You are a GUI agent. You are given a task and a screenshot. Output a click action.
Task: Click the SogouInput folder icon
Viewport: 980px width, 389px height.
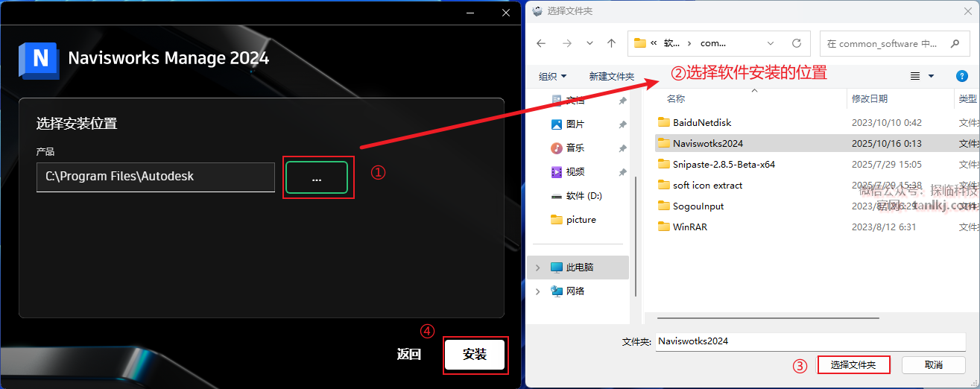point(664,206)
